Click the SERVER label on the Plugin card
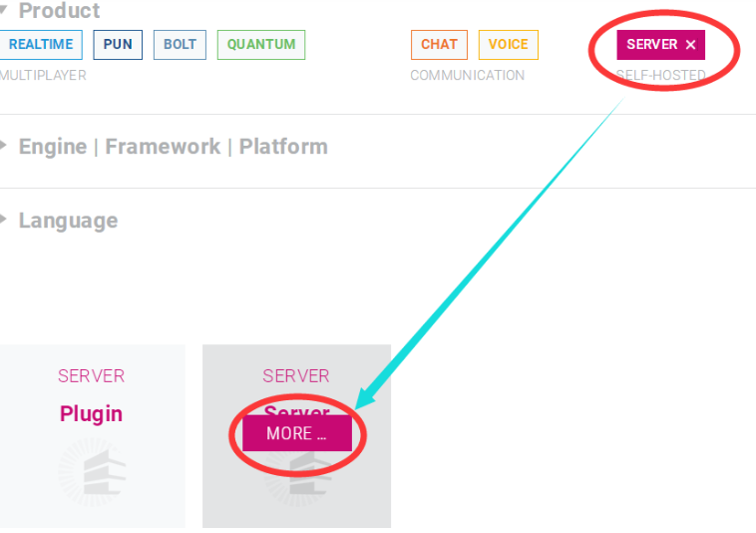756x533 pixels. (91, 376)
